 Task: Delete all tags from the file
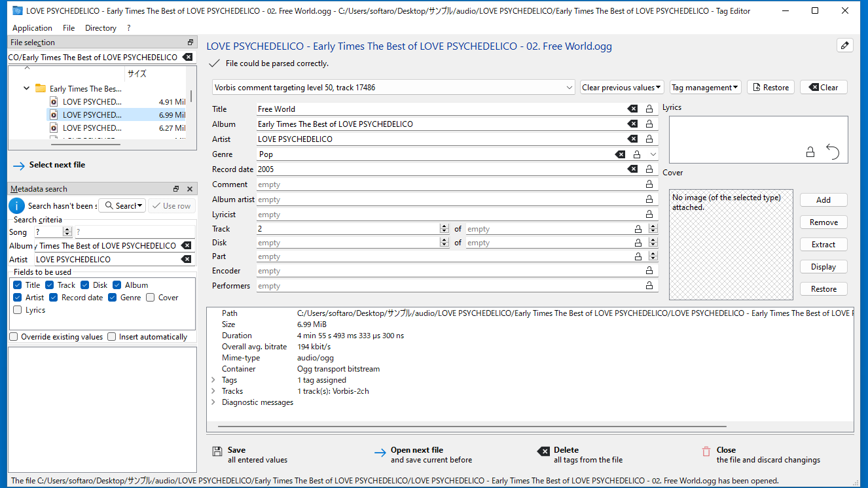click(x=580, y=455)
